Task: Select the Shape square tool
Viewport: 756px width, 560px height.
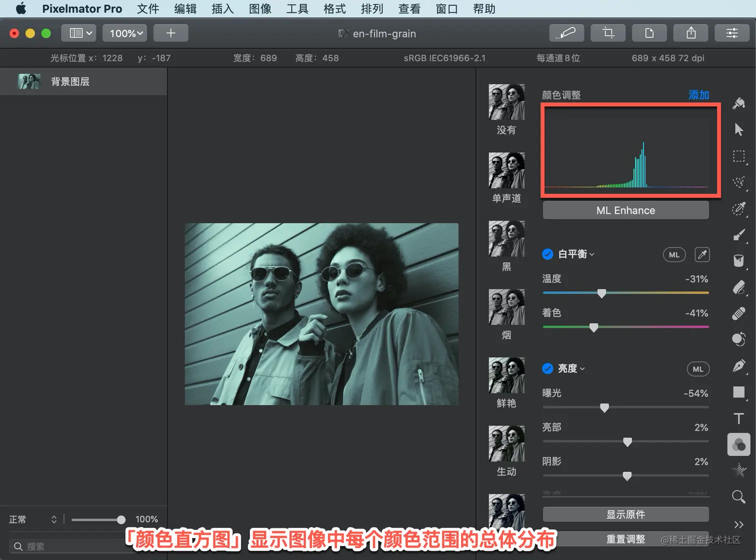Action: point(738,392)
